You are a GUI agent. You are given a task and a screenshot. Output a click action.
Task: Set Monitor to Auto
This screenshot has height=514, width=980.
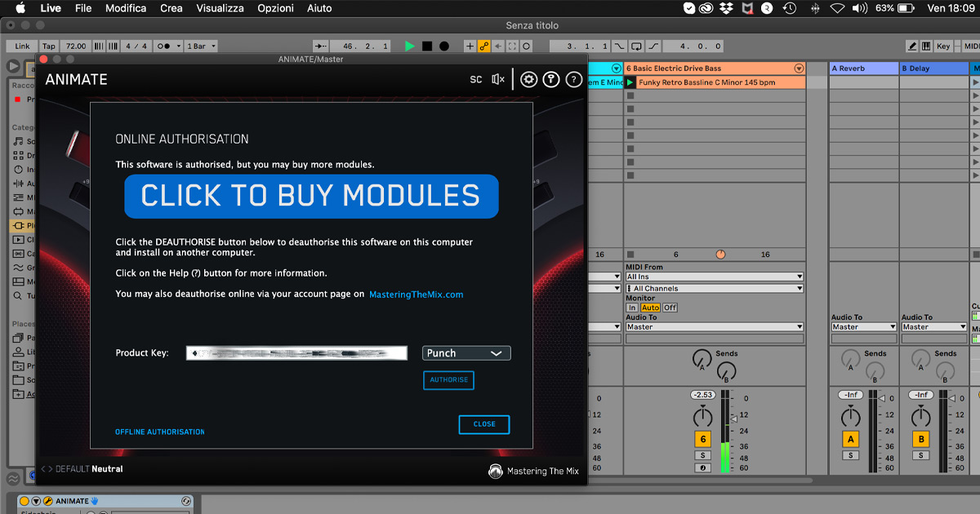(x=650, y=308)
